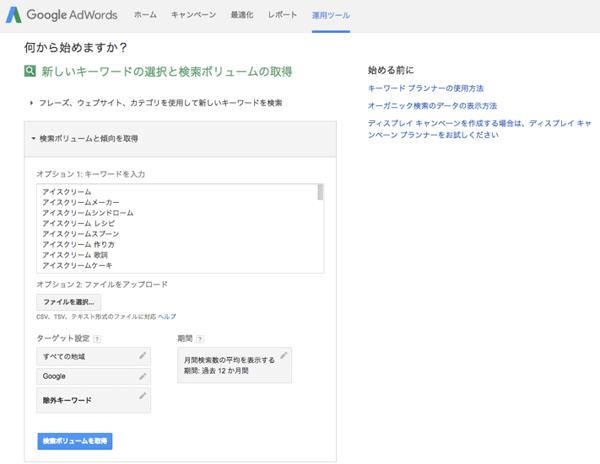The height and width of the screenshot is (464, 600).
Task: Open the すべての地域 targeting setting
Action: point(93,357)
